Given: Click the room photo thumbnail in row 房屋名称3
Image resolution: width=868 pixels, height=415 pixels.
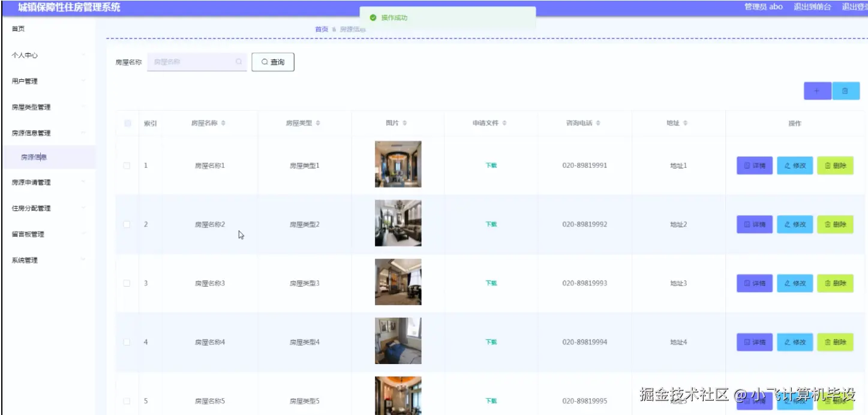Looking at the screenshot, I should coord(398,282).
